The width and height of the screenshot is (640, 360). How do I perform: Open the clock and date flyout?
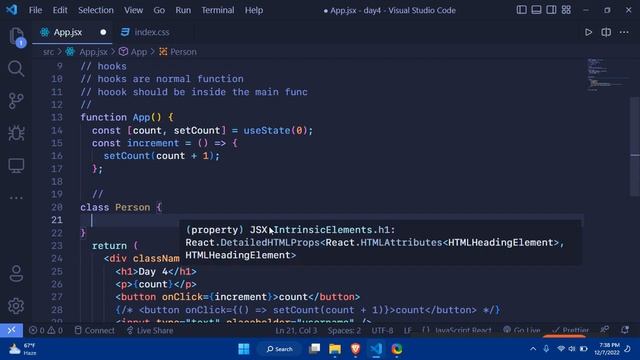607,349
